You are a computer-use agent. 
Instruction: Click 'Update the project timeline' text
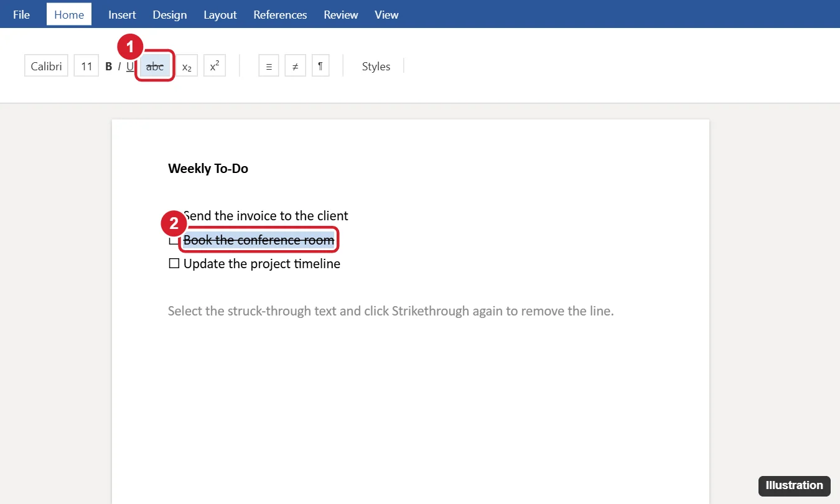pos(262,264)
